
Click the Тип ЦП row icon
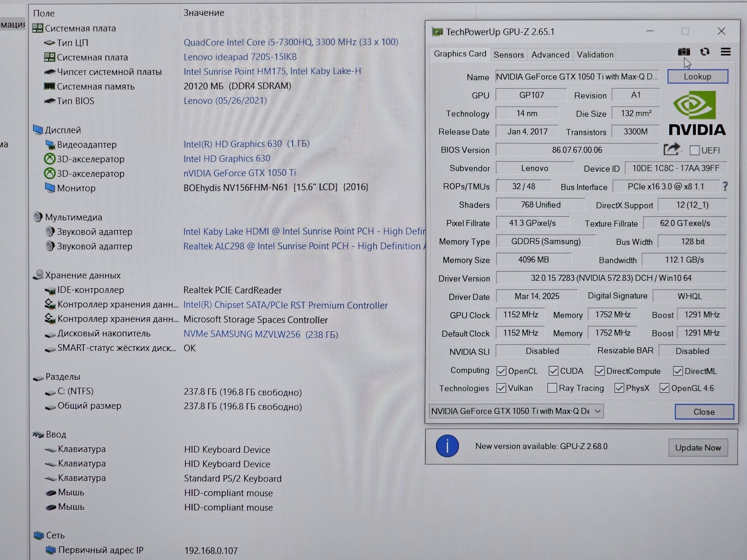click(50, 43)
